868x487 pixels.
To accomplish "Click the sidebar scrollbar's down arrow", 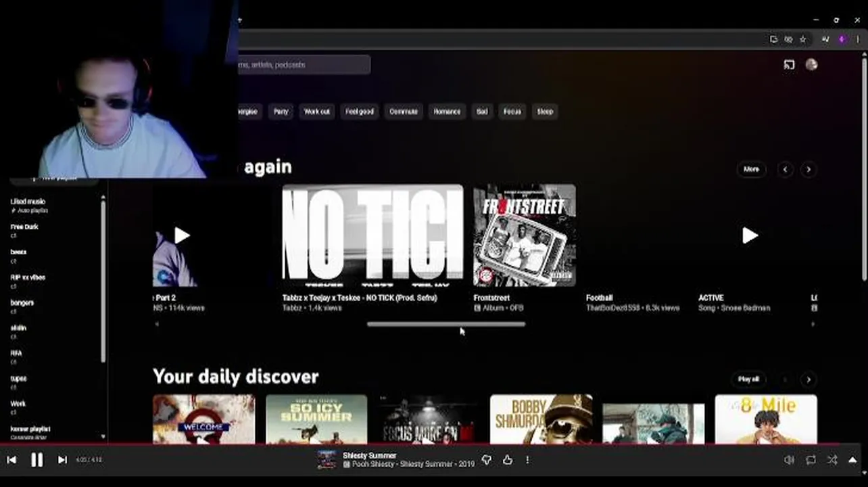I will tap(103, 437).
